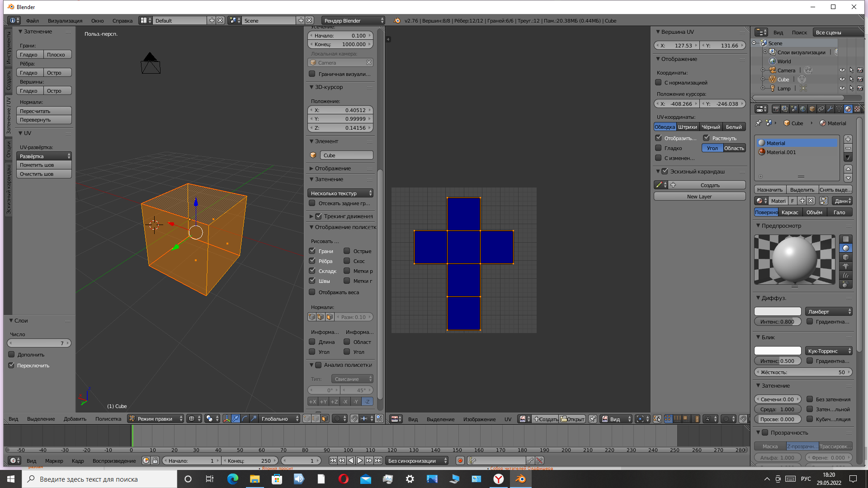The width and height of the screenshot is (868, 488).
Task: Toggle 3D manipulator translate arrow icon
Action: click(x=236, y=419)
